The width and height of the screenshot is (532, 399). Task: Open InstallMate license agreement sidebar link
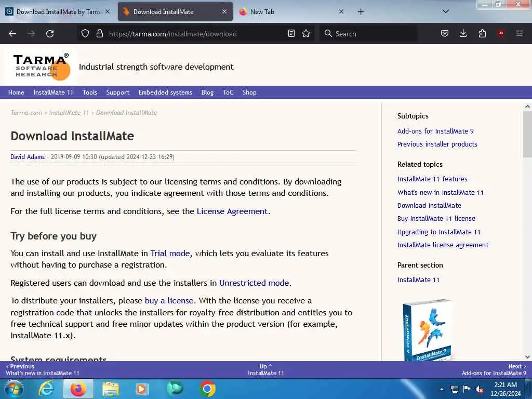point(443,245)
